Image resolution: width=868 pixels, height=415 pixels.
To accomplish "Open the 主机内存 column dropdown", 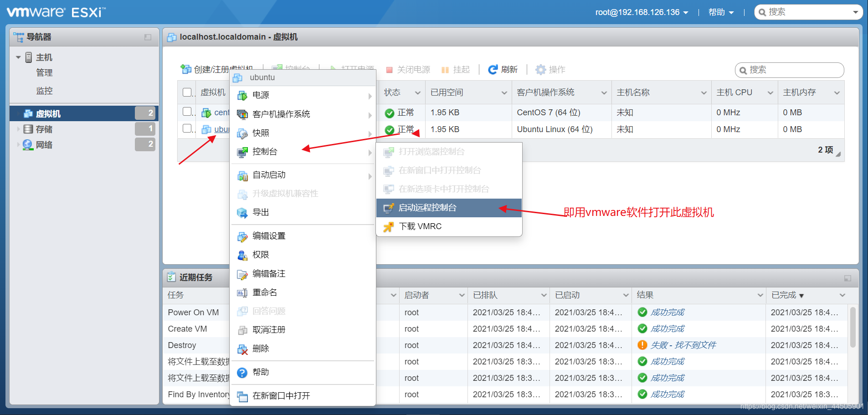I will tap(837, 93).
